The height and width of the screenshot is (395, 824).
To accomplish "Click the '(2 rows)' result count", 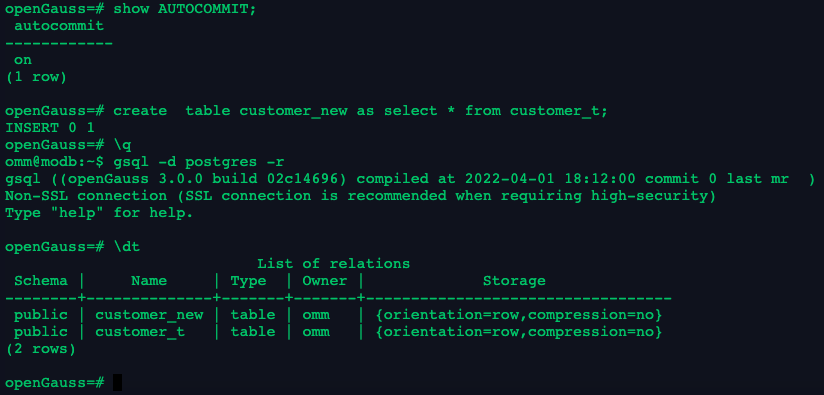I will click(x=40, y=349).
